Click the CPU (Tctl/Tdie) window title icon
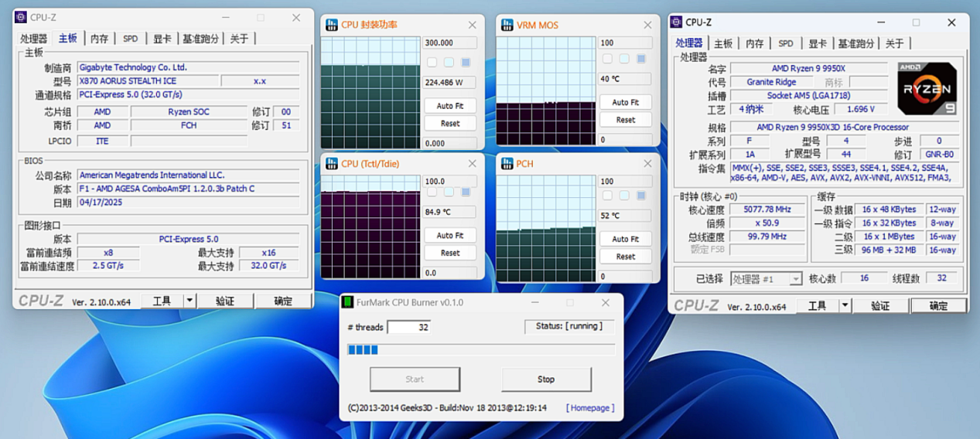The image size is (980, 439). coord(331,164)
